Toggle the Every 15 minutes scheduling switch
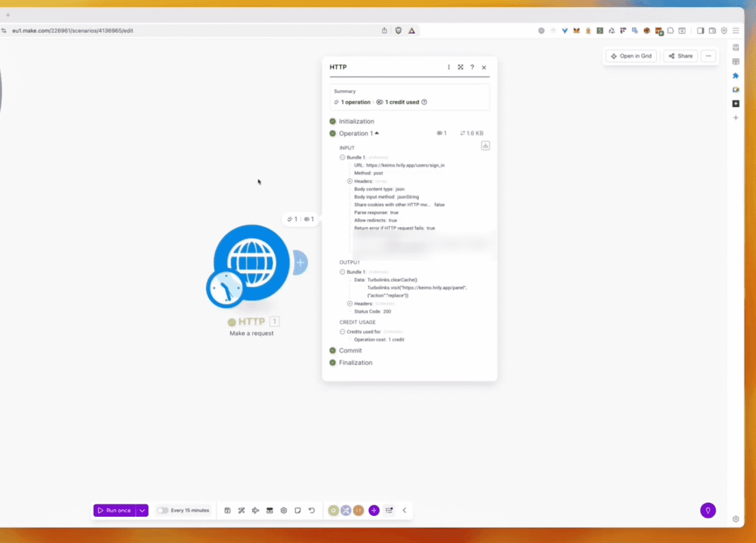 click(x=163, y=510)
